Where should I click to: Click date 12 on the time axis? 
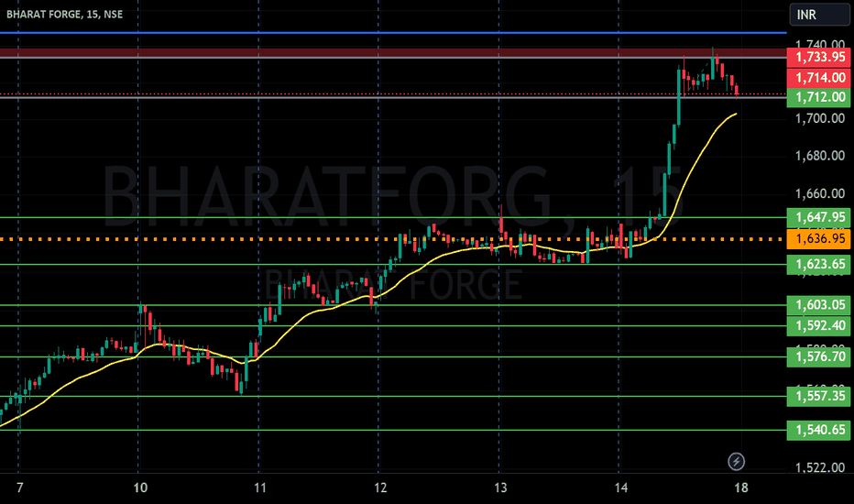pos(380,488)
